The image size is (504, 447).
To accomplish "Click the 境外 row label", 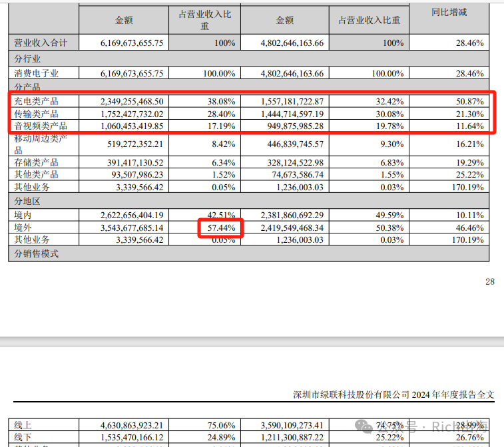I will [23, 227].
